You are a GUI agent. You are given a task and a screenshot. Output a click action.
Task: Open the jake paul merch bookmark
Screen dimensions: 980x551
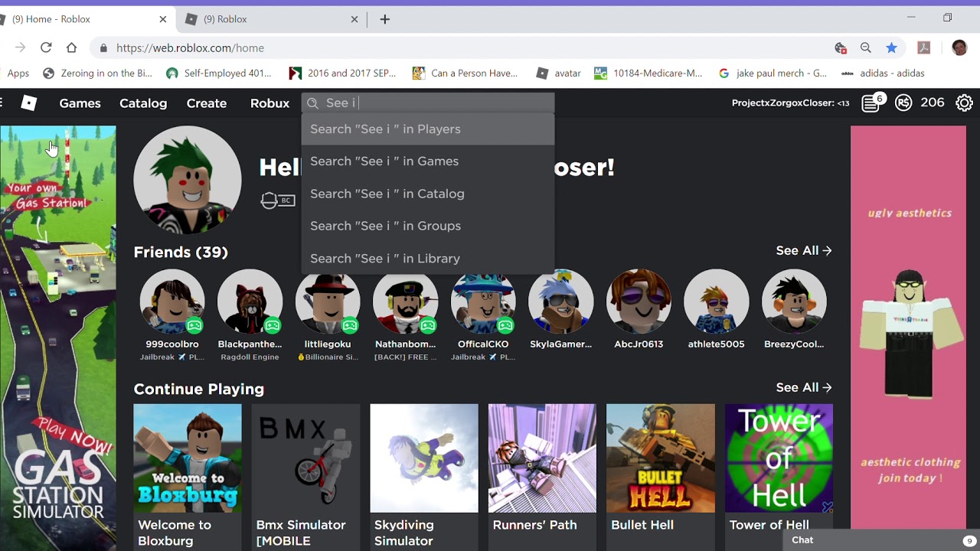coord(773,73)
